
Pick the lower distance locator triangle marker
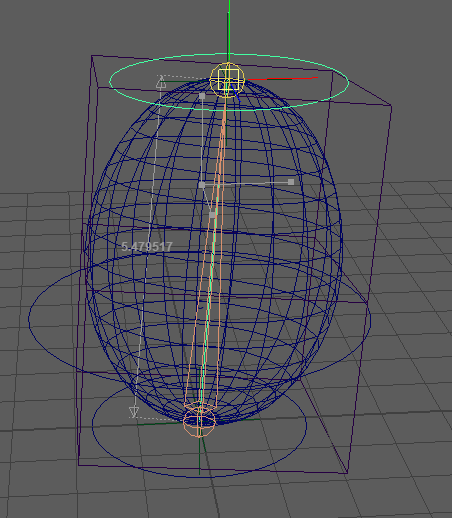pos(134,412)
